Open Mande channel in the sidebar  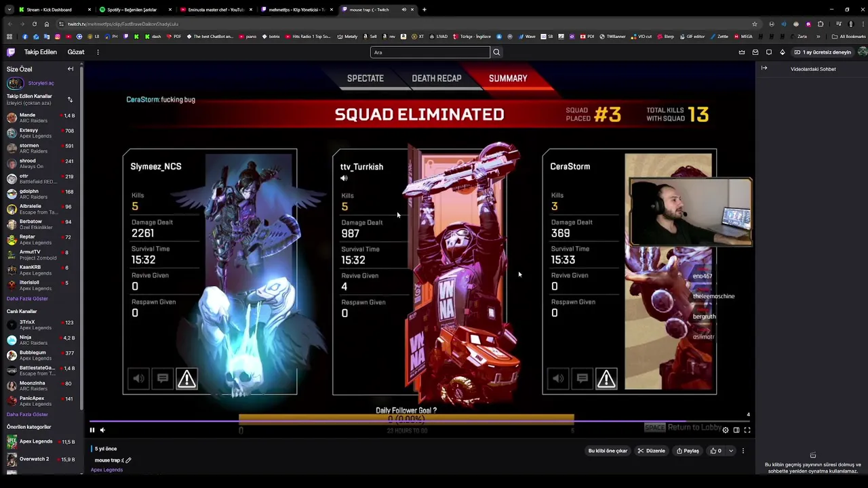41,118
